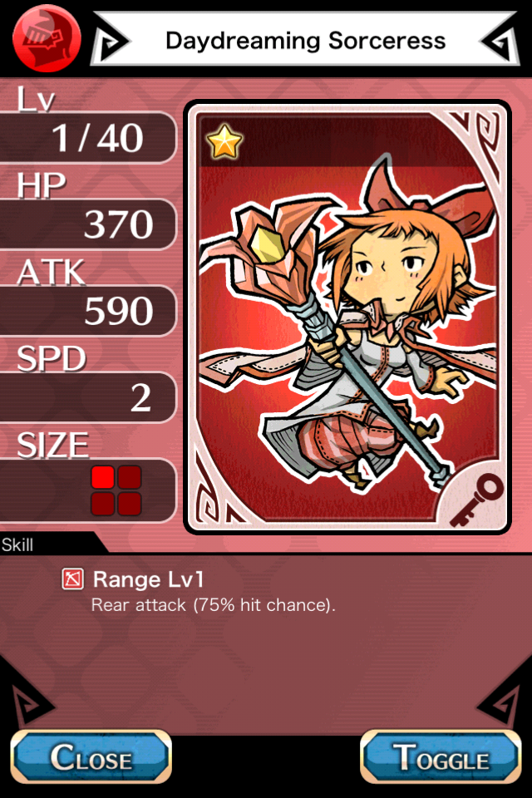Tap the sorceress character card artwork
Viewport: 532px width, 798px height.
point(347,317)
